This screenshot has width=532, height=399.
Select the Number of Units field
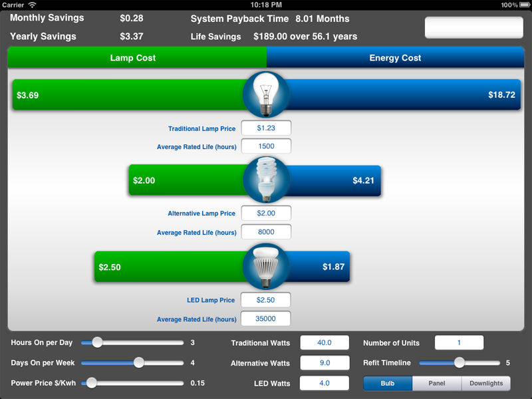pyautogui.click(x=459, y=342)
